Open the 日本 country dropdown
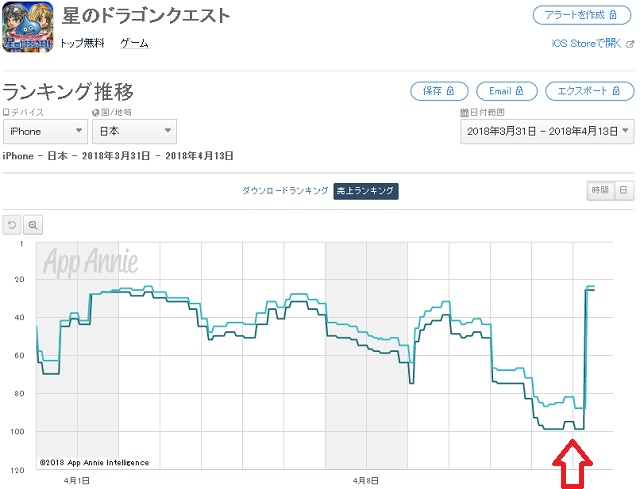Image resolution: width=640 pixels, height=489 pixels. [x=134, y=131]
